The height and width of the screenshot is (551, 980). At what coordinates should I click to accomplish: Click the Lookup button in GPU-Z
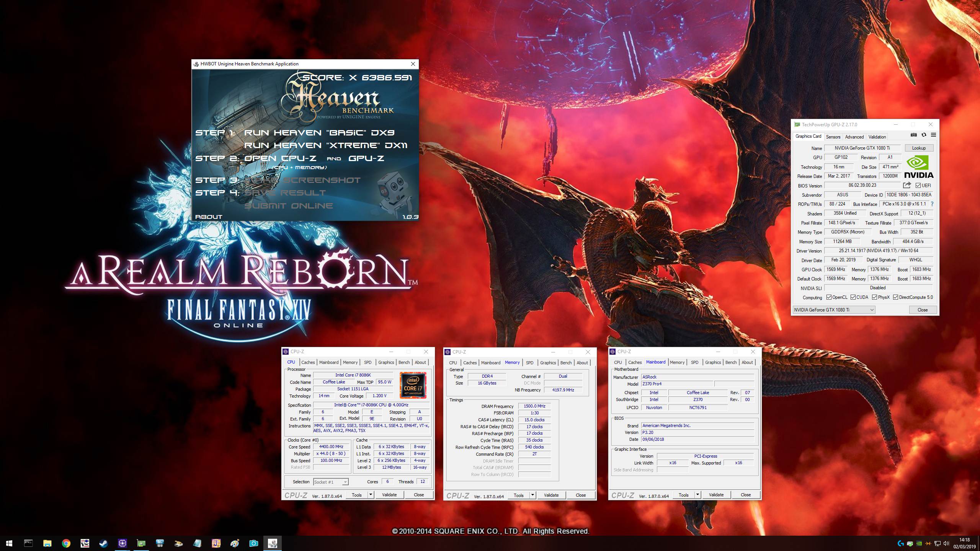coord(919,148)
